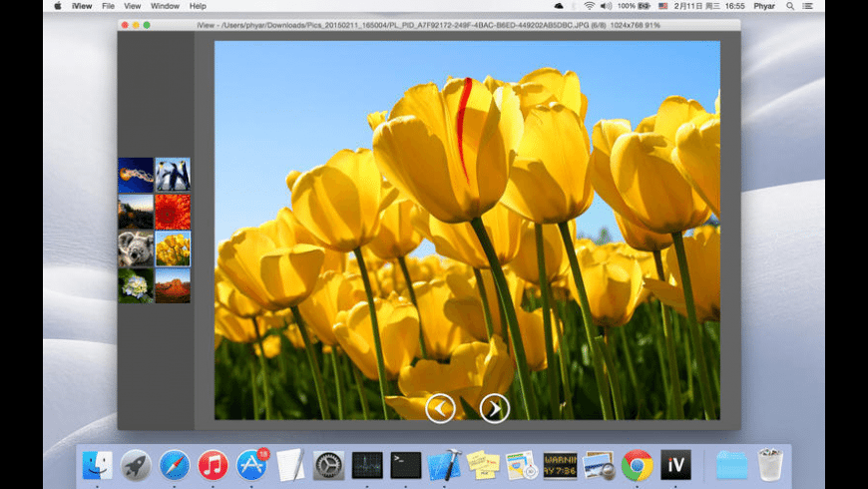Image resolution: width=868 pixels, height=489 pixels.
Task: Open System Preferences gear in dock
Action: (x=329, y=465)
